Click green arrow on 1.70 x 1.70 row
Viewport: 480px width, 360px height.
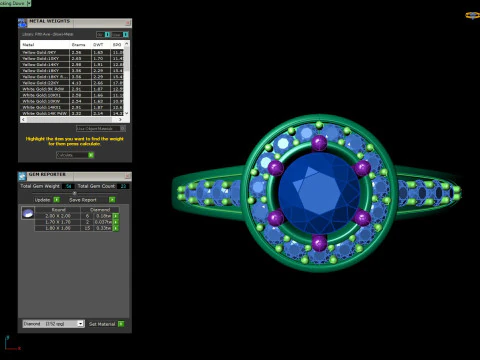pos(116,222)
